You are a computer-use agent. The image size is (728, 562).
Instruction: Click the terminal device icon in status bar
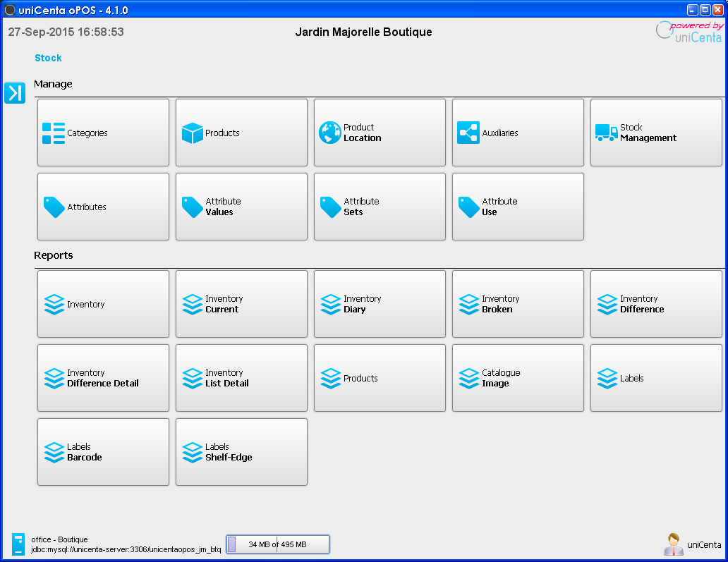[x=18, y=544]
